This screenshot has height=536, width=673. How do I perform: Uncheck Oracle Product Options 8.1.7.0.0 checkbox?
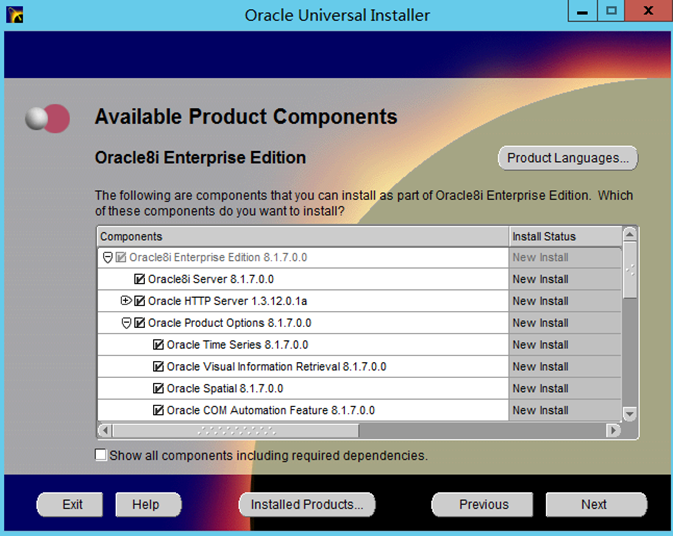(139, 323)
